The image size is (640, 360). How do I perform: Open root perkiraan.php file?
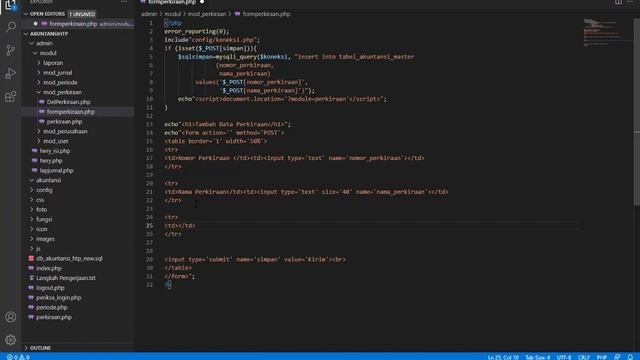[x=53, y=317]
